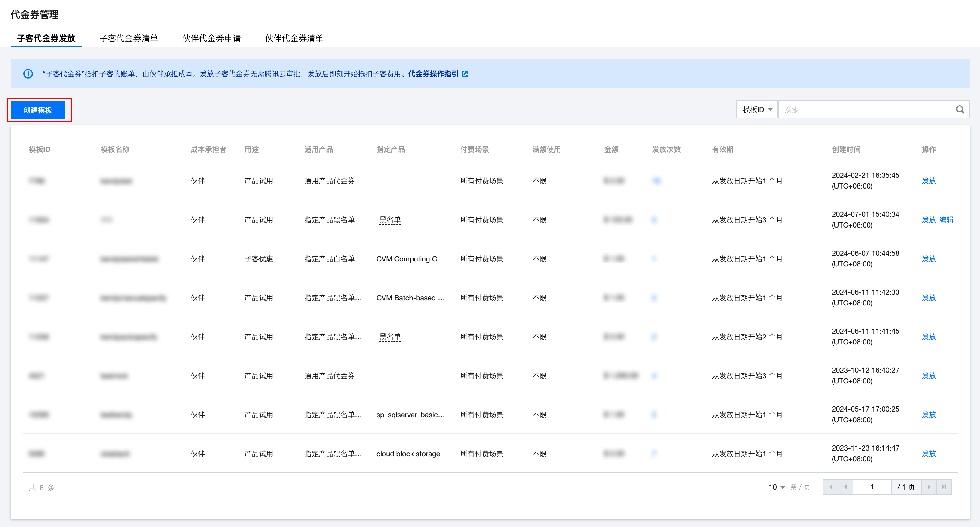Open the 伙伴代金券清单 tab
980x527 pixels.
tap(294, 38)
